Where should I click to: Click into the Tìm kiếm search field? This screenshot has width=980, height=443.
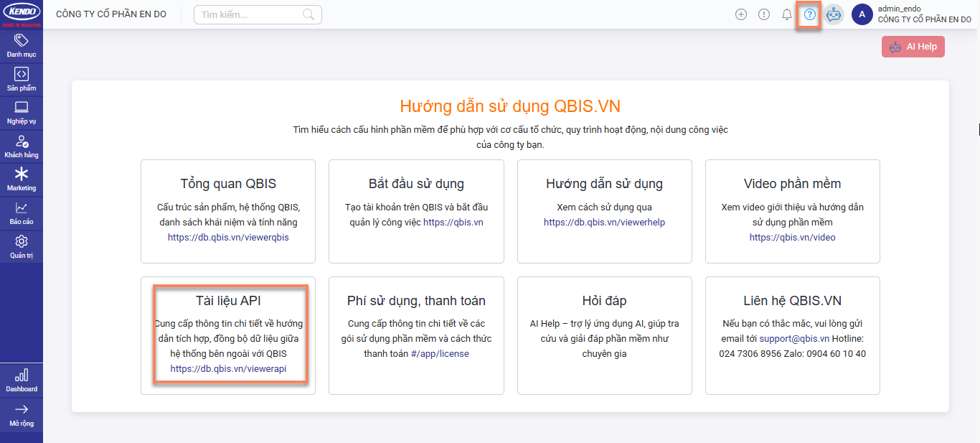point(258,14)
